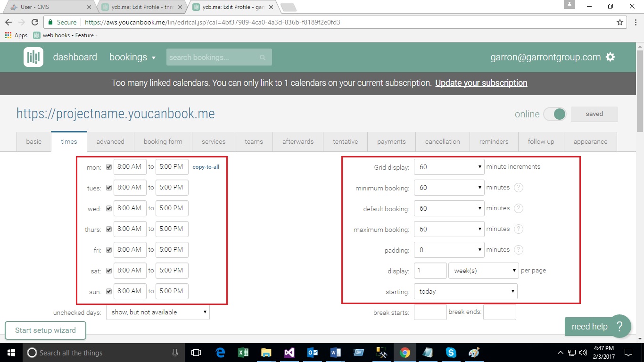This screenshot has width=644, height=362.
Task: Toggle the online status switch
Action: point(554,114)
